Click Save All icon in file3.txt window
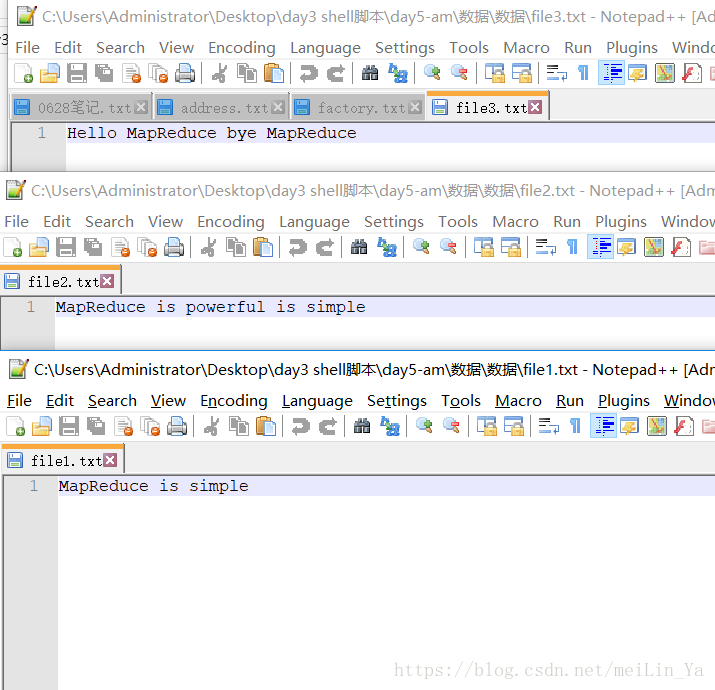Screen dimensions: 715x690 coord(104,73)
